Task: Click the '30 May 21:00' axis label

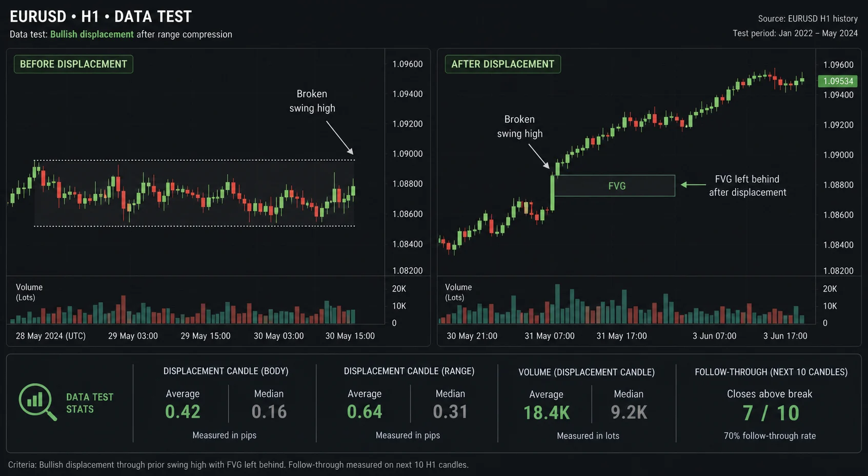Action: click(x=472, y=336)
